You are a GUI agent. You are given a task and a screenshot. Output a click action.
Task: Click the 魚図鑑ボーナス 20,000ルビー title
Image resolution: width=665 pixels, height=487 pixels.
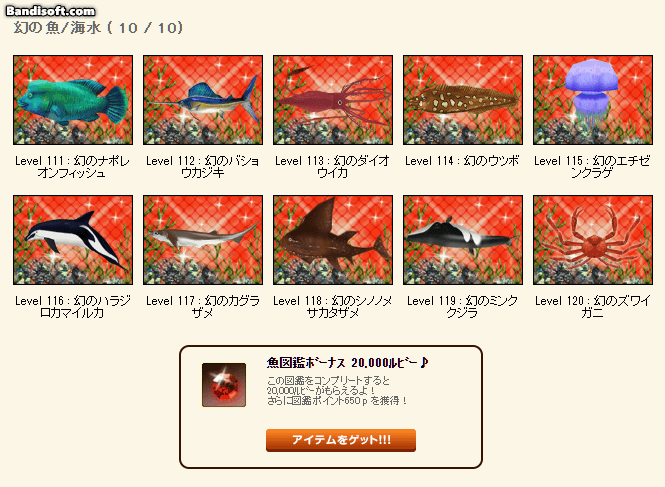347,363
